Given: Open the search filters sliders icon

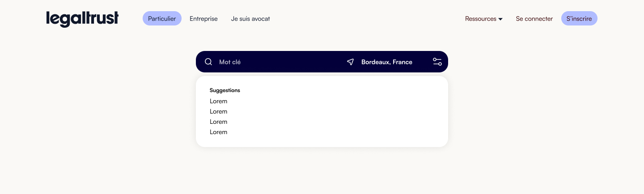Looking at the screenshot, I should tap(437, 62).
